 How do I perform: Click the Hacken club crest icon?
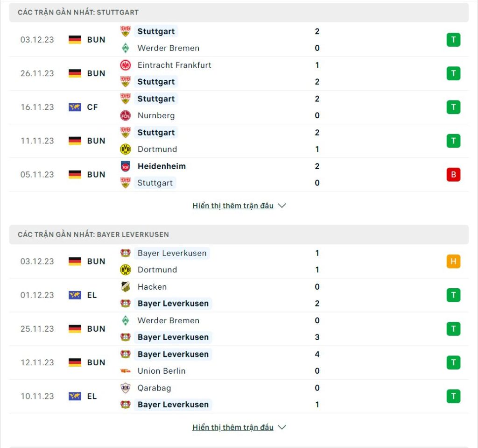[125, 287]
